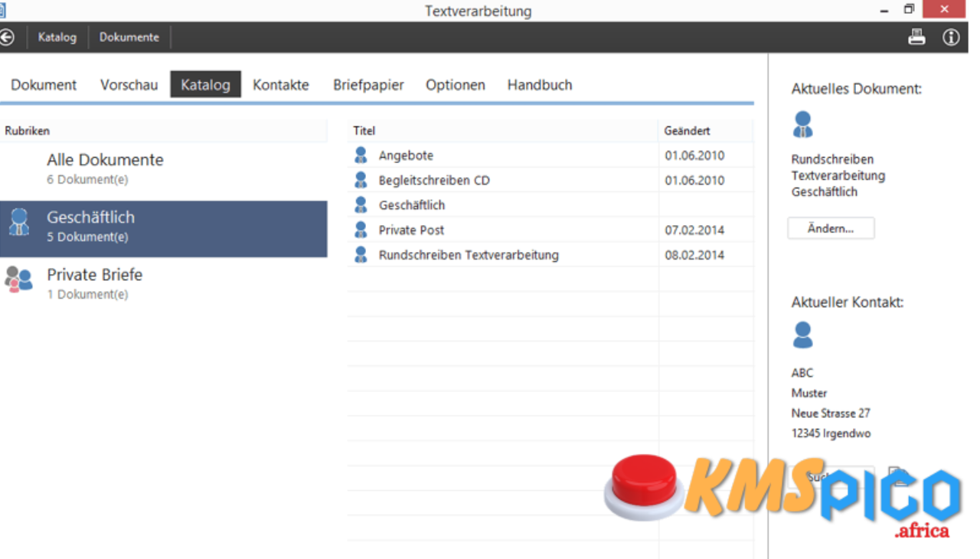This screenshot has height=559, width=980.
Task: Click the Rubriken column header
Action: coord(164,131)
